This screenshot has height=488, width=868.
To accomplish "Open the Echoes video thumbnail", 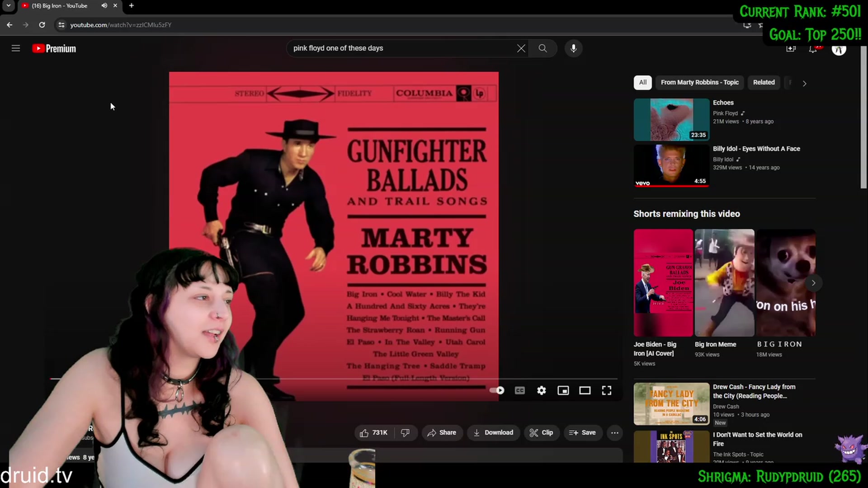I will 671,120.
